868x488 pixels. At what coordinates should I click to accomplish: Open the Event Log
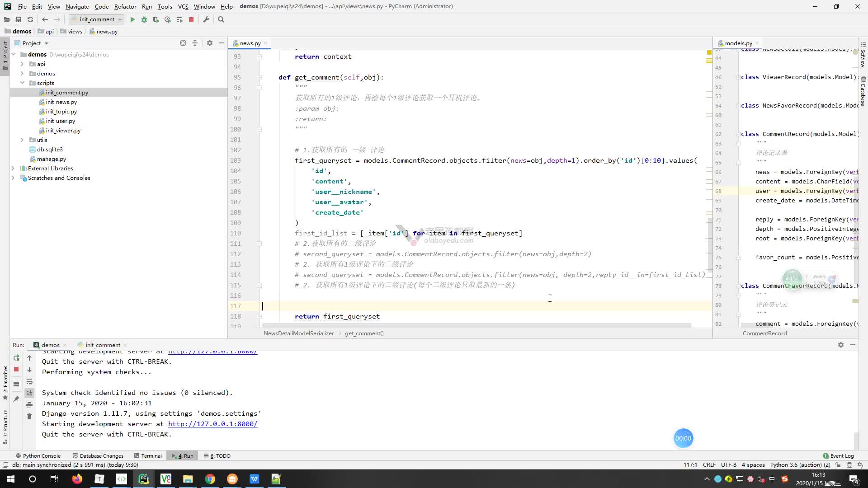coord(838,455)
